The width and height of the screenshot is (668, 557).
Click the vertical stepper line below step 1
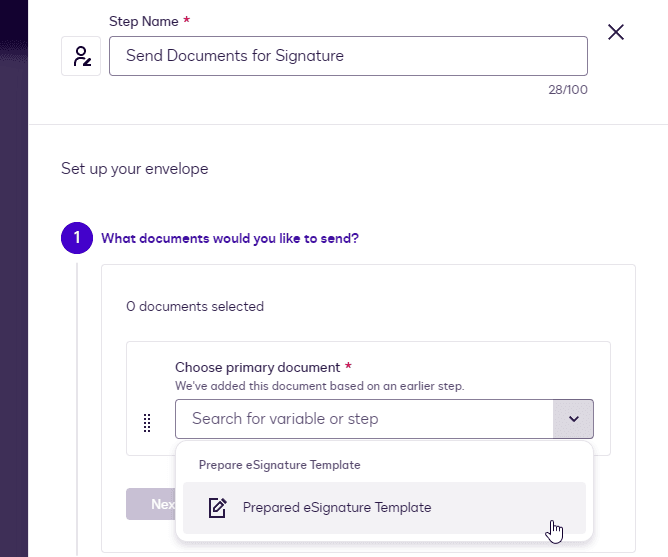tap(77, 400)
